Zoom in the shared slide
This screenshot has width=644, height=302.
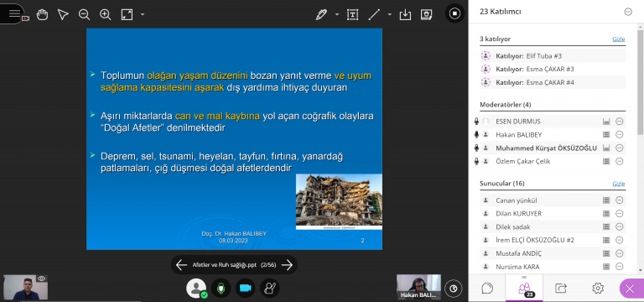click(x=106, y=14)
